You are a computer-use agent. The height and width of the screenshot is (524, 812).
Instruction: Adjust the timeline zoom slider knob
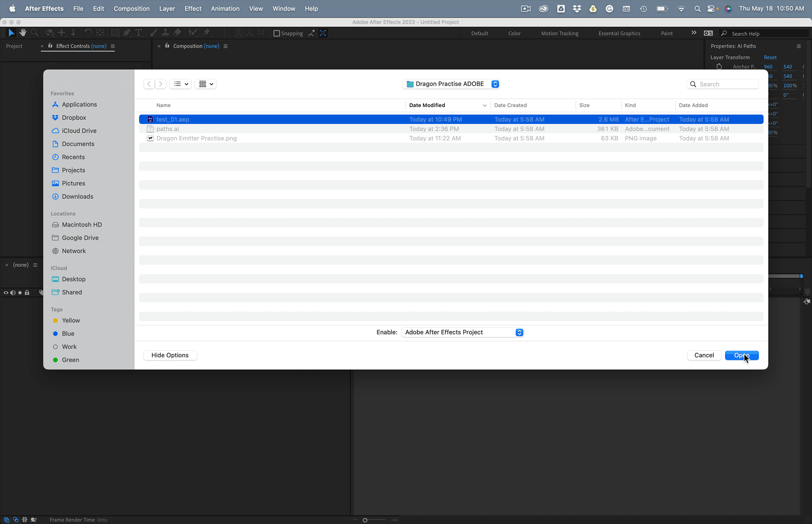tap(365, 520)
